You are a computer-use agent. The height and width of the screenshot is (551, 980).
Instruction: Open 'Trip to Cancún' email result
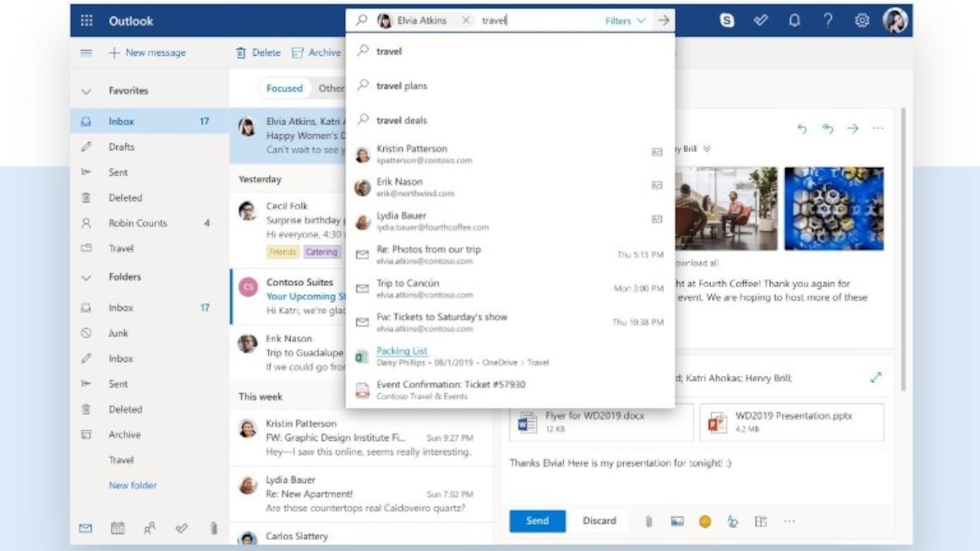point(510,288)
